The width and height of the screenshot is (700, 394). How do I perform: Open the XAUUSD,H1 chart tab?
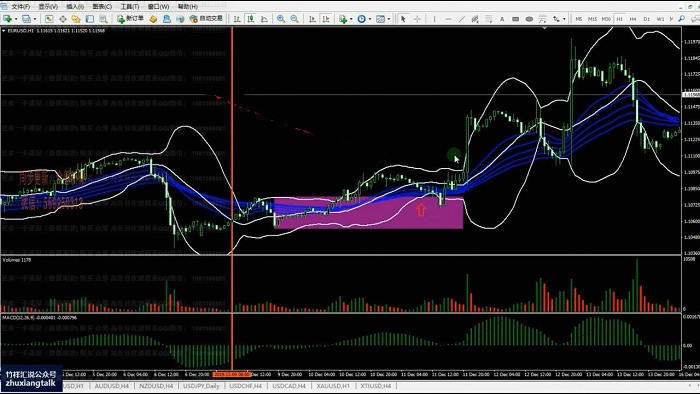(x=333, y=386)
